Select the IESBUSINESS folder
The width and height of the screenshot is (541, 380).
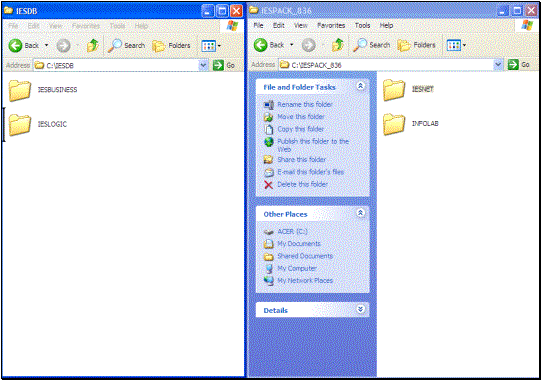tap(43, 90)
